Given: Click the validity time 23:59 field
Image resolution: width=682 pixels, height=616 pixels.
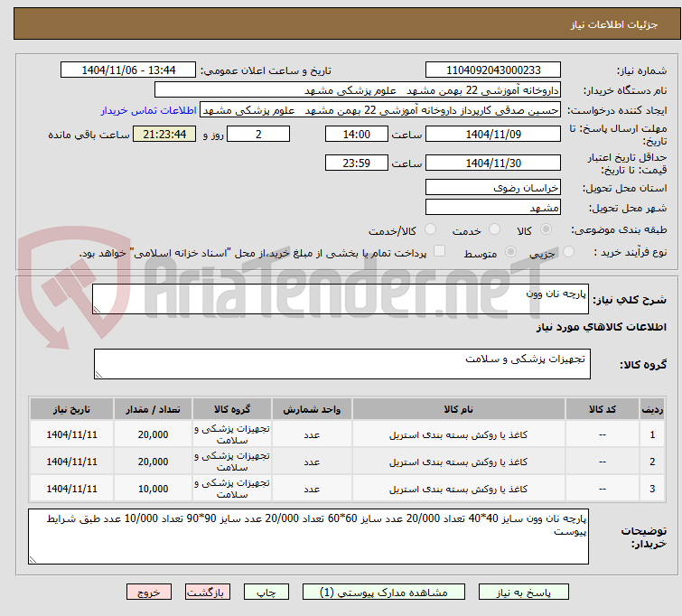Looking at the screenshot, I should click(357, 163).
